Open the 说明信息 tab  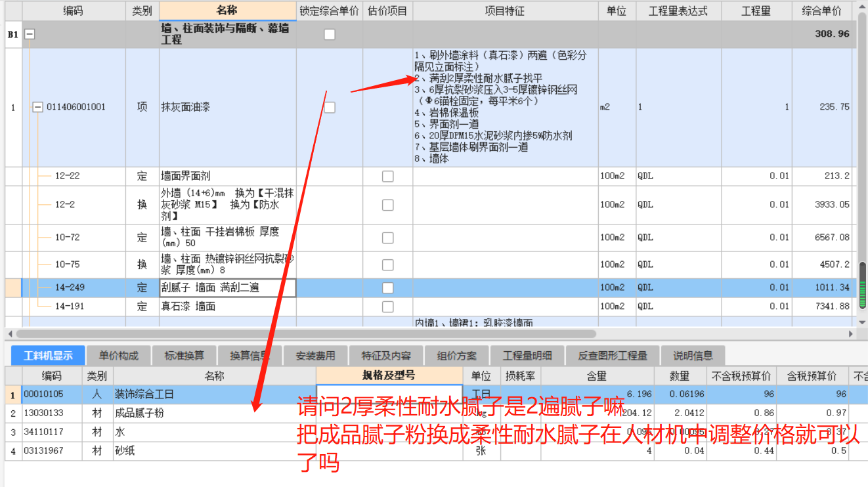point(693,355)
